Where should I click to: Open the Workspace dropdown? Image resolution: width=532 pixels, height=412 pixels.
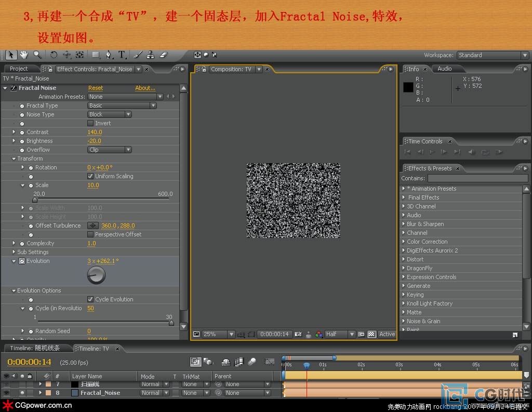[x=493, y=55]
